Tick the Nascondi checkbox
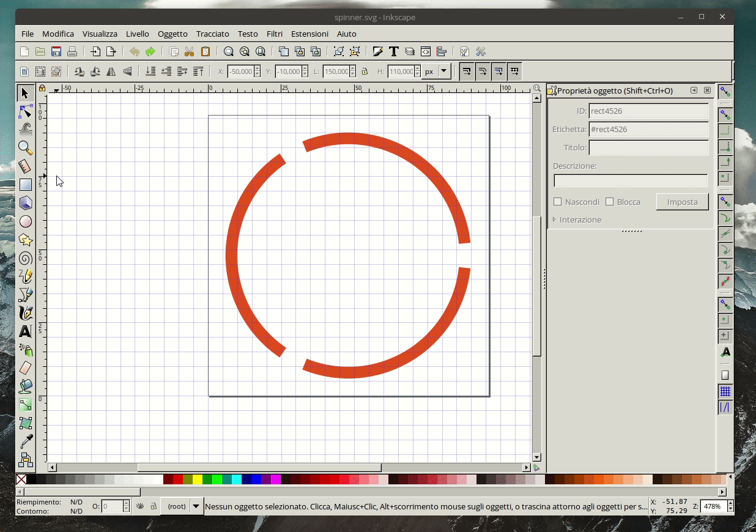This screenshot has height=532, width=756. pos(557,202)
